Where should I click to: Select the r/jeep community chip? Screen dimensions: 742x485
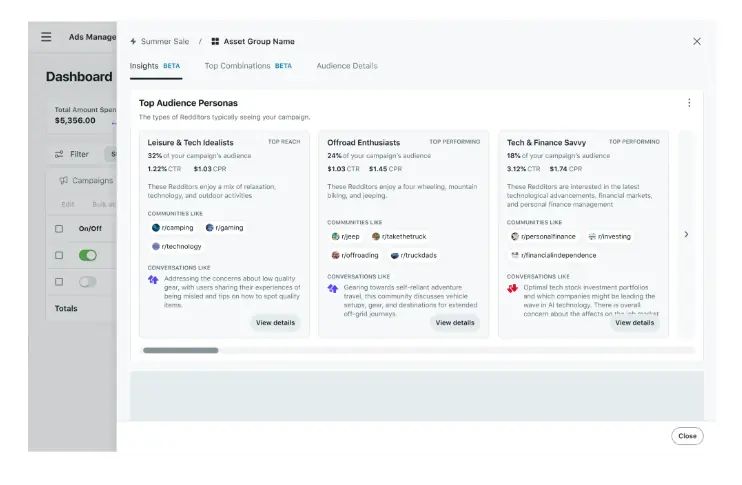point(345,237)
